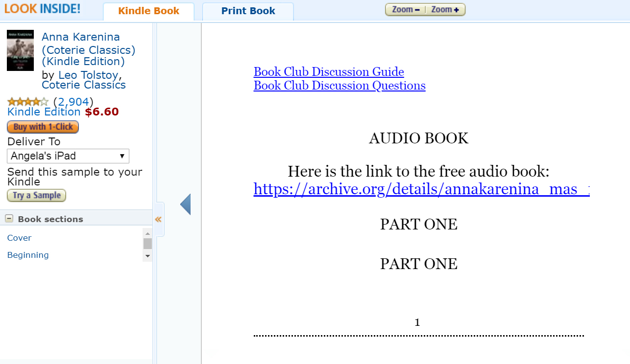Collapse sidebar with double chevron handle
This screenshot has height=364, width=630.
pyautogui.click(x=158, y=219)
